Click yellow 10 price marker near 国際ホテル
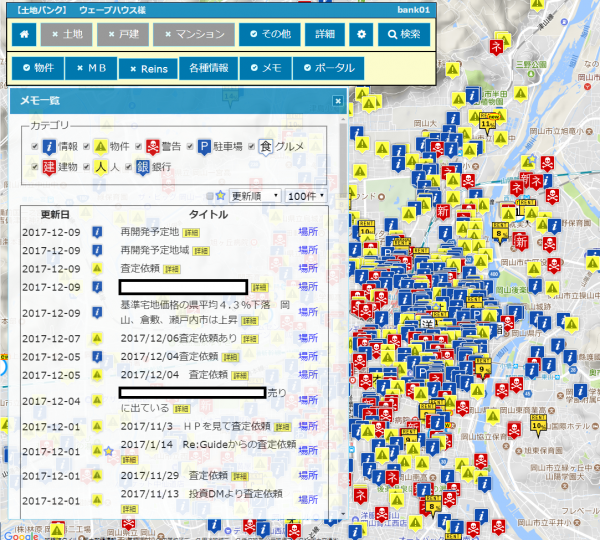Image resolution: width=600 pixels, height=540 pixels. (x=538, y=426)
